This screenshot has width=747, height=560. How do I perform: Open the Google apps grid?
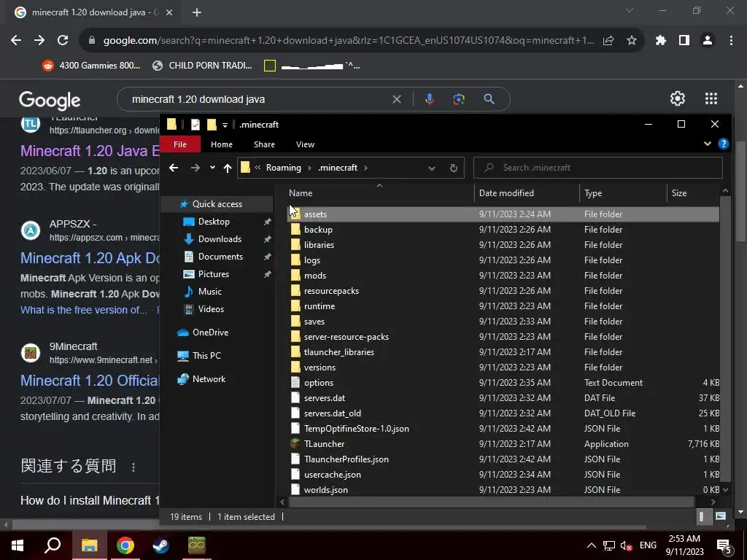pyautogui.click(x=711, y=98)
